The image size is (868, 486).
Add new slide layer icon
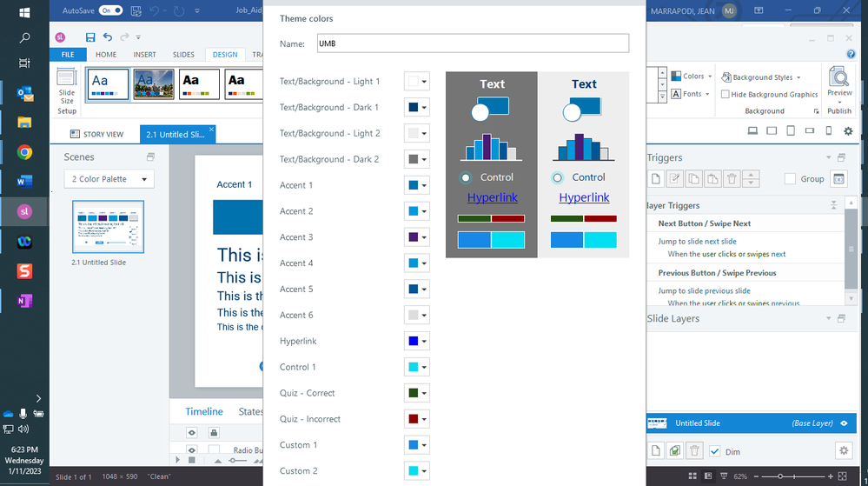click(656, 450)
